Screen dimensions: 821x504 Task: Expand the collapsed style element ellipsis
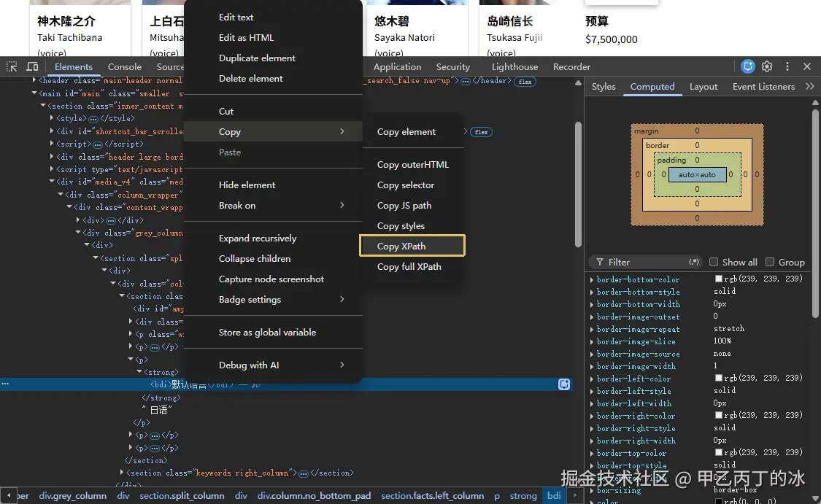point(93,119)
